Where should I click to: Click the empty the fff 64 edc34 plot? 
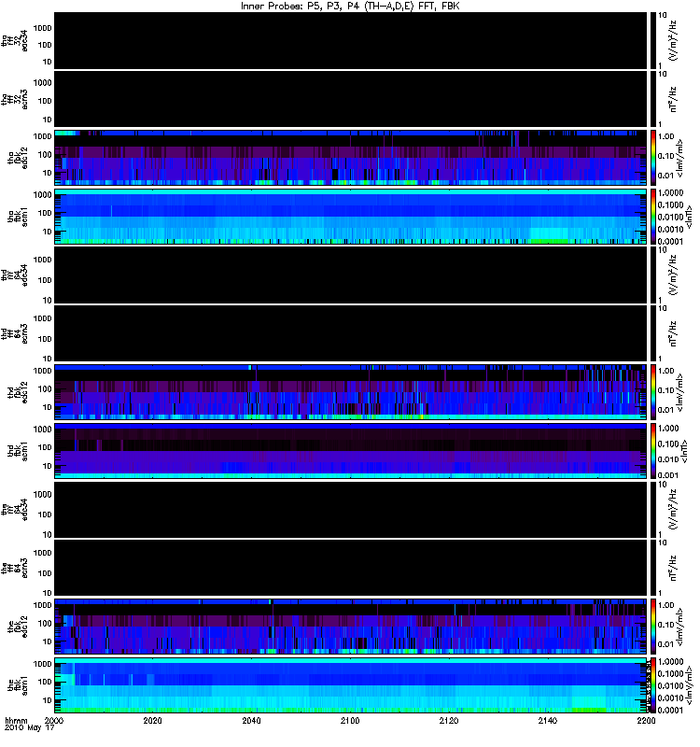pyautogui.click(x=350, y=510)
